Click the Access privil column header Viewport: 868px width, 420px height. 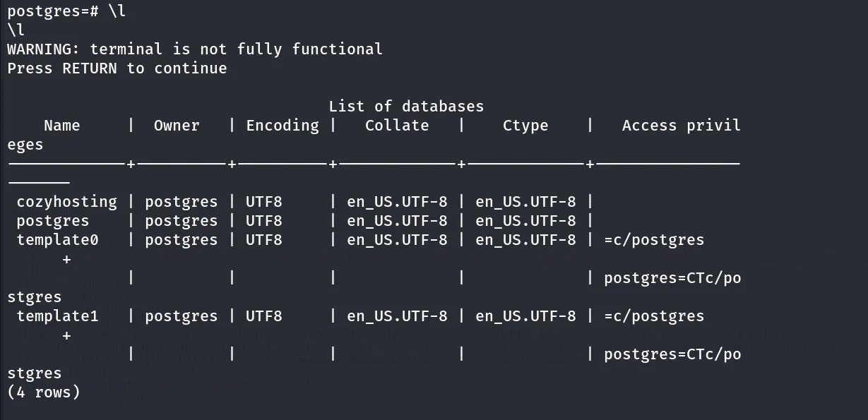[x=682, y=126]
